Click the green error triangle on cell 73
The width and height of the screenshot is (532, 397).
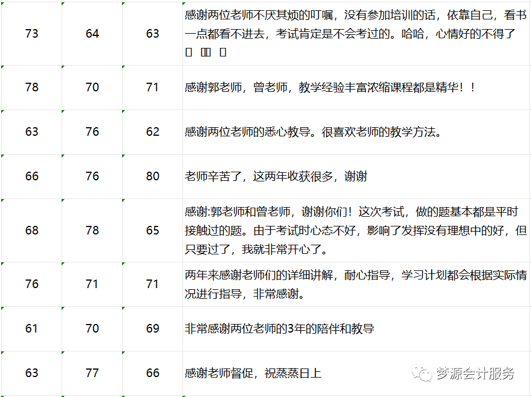3,3
